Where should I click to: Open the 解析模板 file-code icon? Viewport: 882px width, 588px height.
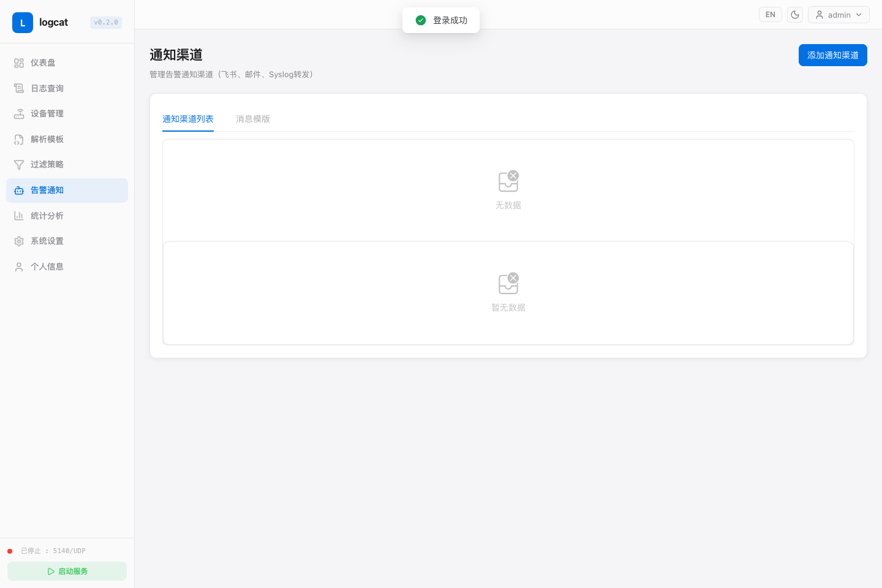click(19, 140)
